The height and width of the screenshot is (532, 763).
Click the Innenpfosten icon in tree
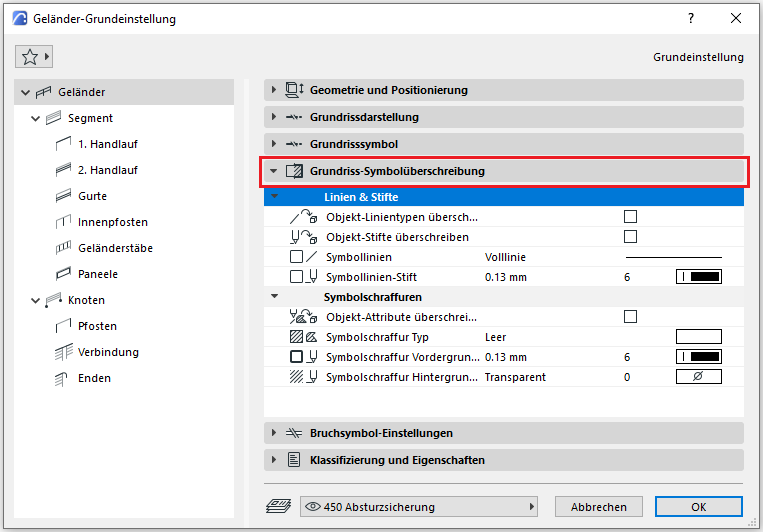(x=62, y=222)
